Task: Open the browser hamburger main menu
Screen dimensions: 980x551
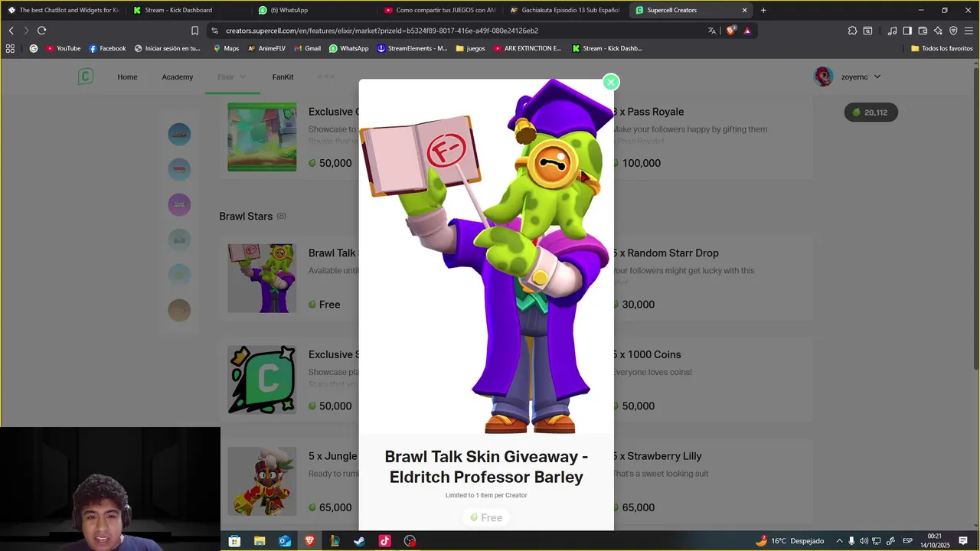Action: pos(969,31)
